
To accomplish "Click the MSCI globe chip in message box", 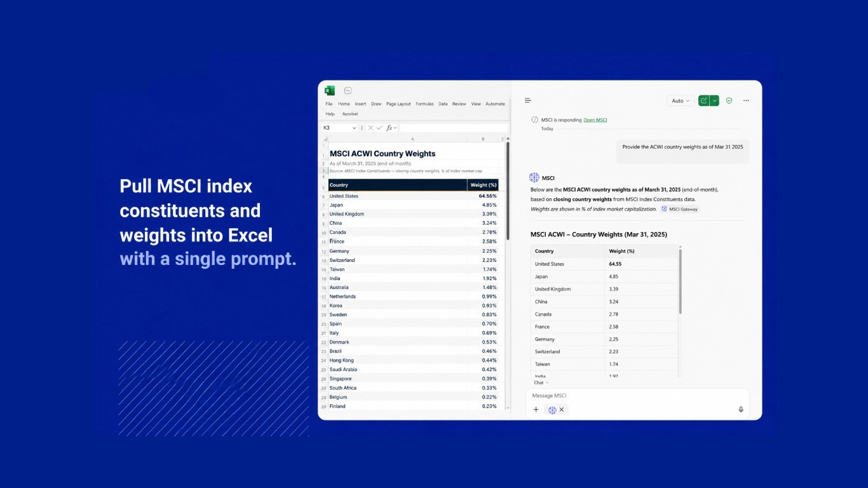I will coord(552,410).
